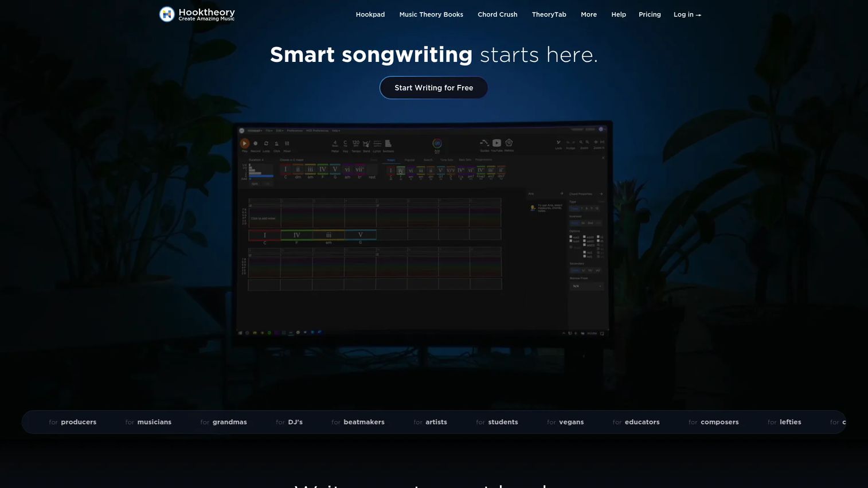Open the Mixer icon in Hookpad toolbar

287,143
